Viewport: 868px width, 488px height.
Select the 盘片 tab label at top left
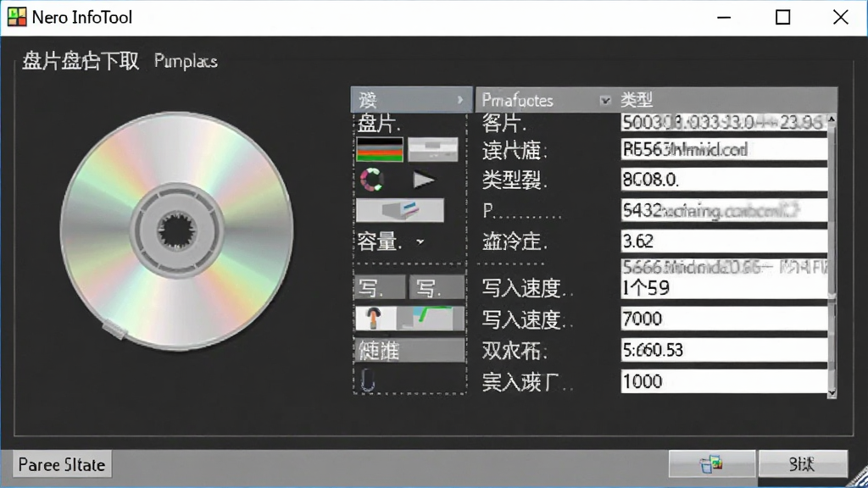81,61
